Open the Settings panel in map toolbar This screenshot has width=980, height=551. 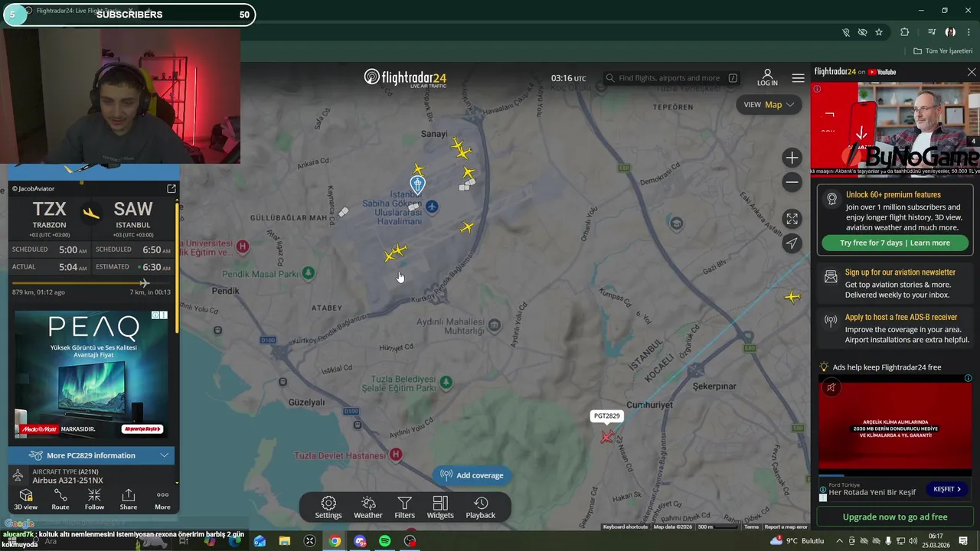tap(328, 507)
